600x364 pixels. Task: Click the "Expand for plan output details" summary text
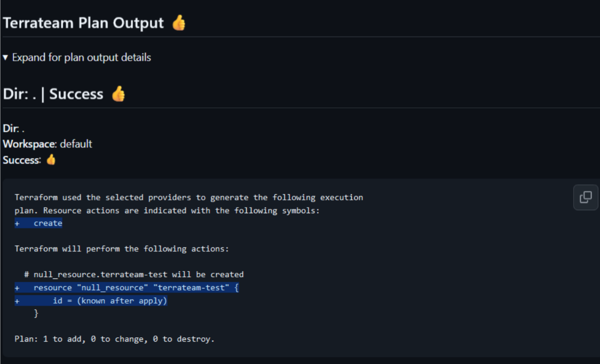tap(81, 57)
